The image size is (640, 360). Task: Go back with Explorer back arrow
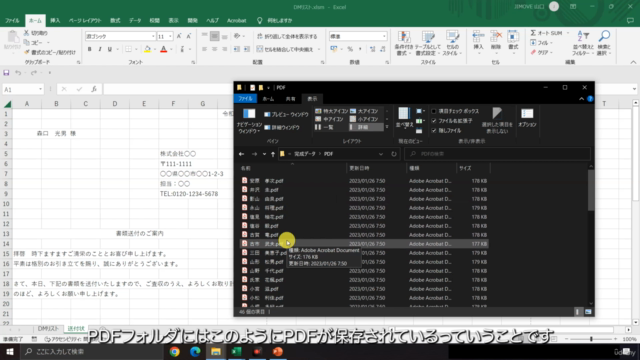tap(242, 154)
